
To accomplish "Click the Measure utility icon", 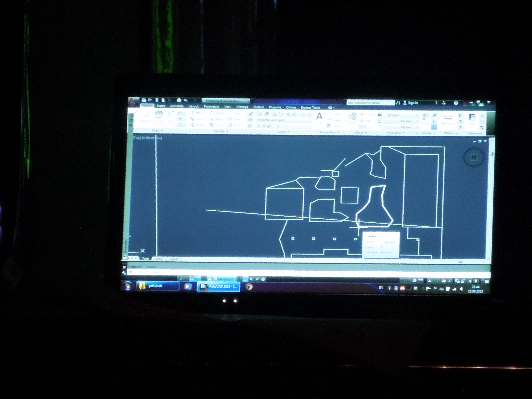I will coord(447,118).
